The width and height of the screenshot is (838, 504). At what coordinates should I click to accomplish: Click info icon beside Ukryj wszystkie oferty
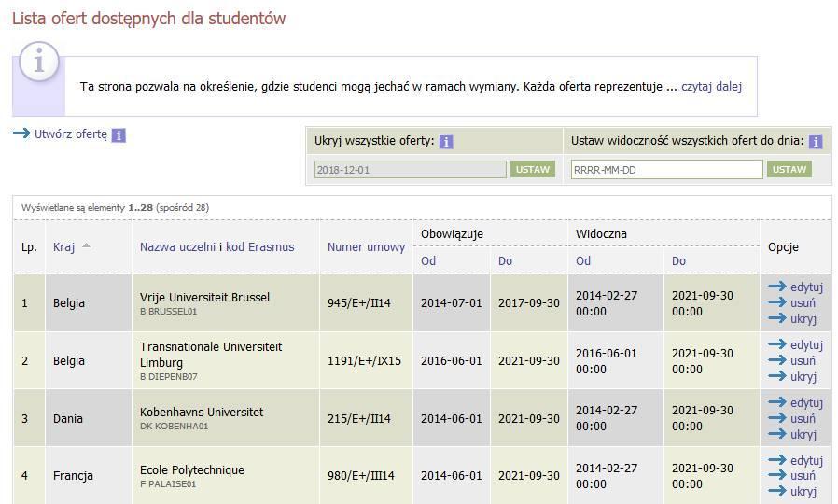coord(446,142)
